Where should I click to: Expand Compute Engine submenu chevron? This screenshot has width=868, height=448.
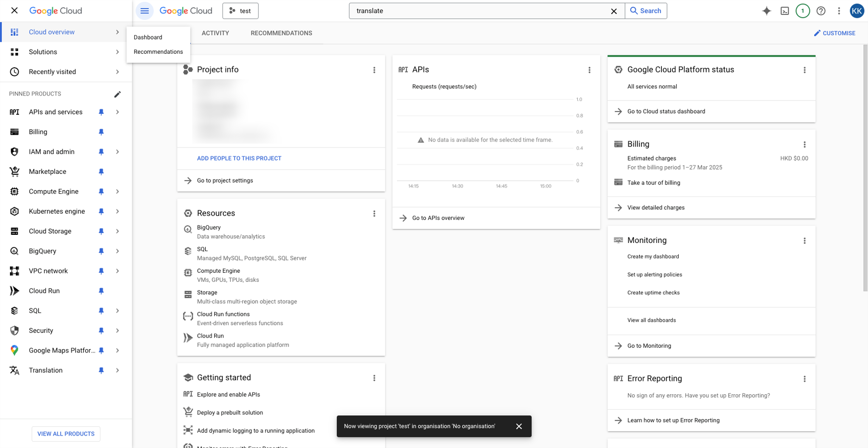pyautogui.click(x=117, y=192)
